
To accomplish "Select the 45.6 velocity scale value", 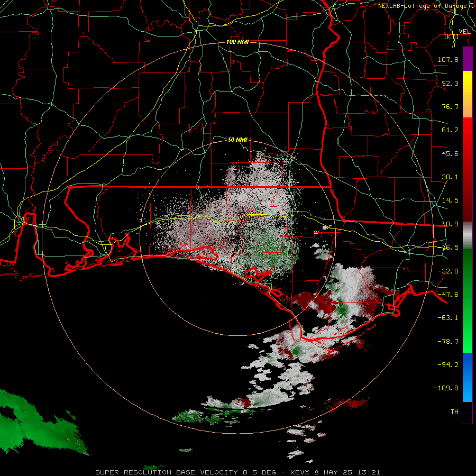I will [450, 153].
